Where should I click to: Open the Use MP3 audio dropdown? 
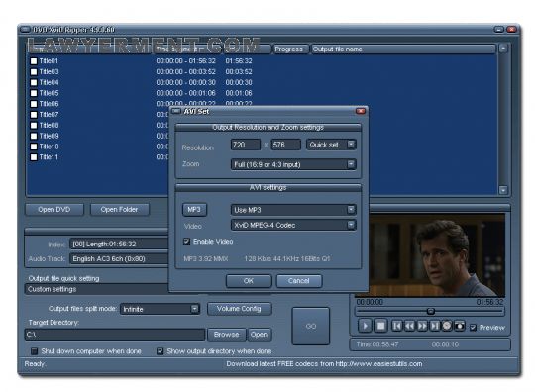[x=351, y=210]
